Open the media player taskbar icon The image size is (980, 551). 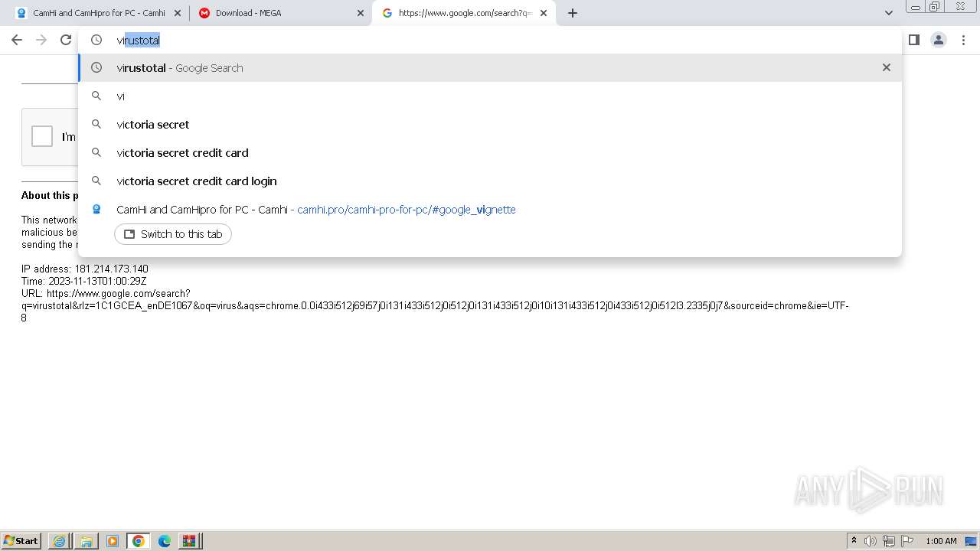point(112,541)
